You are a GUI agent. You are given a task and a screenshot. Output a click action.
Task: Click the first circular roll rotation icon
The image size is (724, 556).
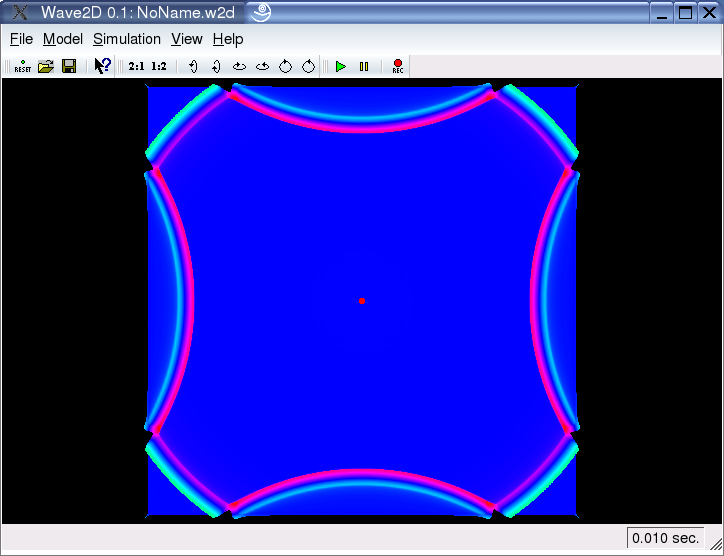point(285,67)
